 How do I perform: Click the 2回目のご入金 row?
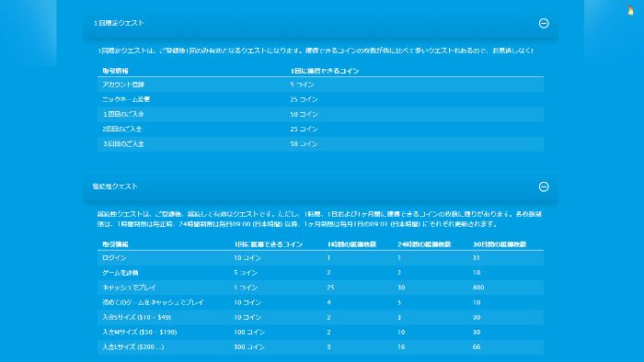[320, 130]
